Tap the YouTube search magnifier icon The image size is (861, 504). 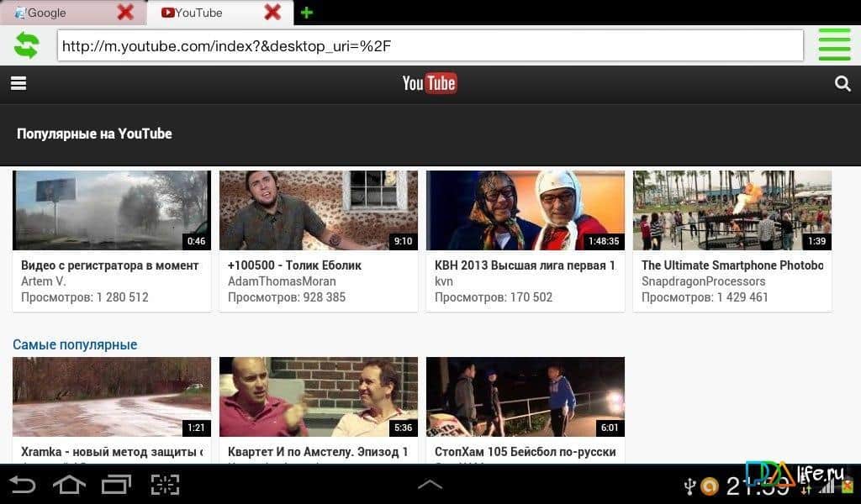842,83
